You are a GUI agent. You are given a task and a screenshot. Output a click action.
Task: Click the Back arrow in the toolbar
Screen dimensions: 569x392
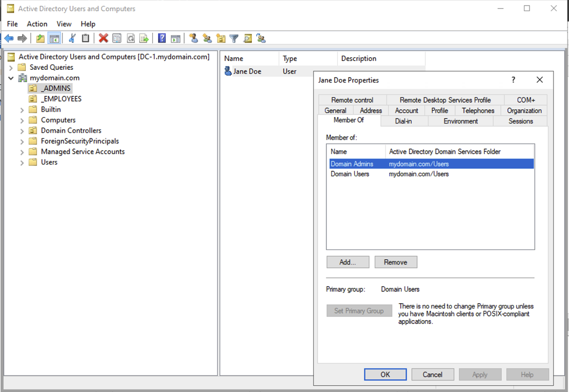pyautogui.click(x=9, y=38)
